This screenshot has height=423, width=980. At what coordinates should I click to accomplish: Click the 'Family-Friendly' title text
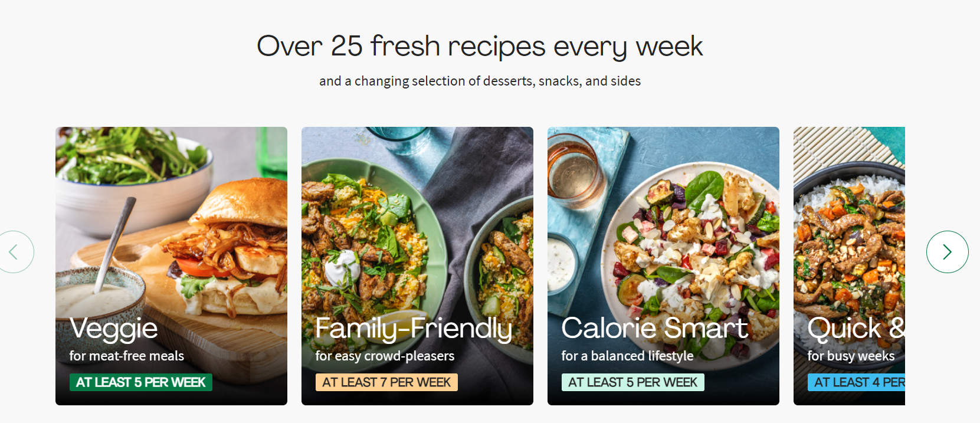[414, 329]
